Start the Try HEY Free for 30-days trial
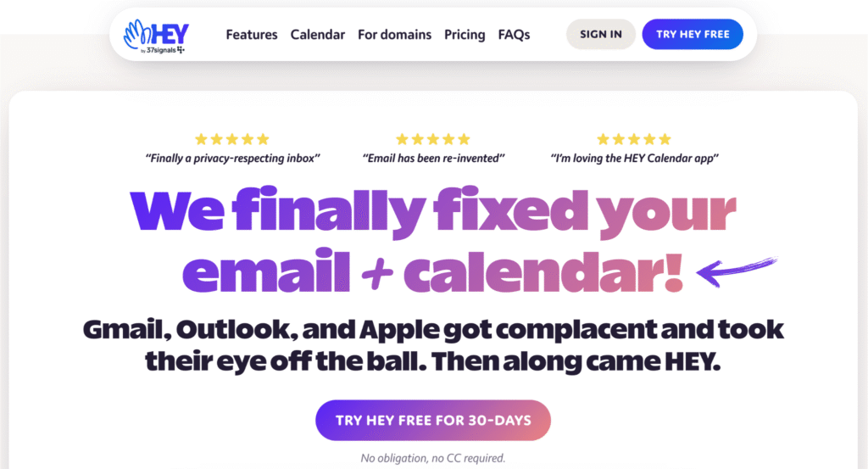Screen dimensions: 868x469 pyautogui.click(x=433, y=421)
